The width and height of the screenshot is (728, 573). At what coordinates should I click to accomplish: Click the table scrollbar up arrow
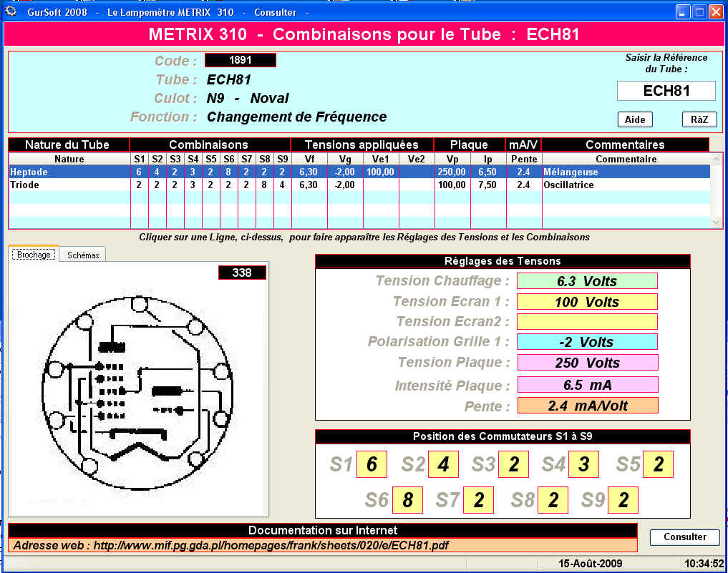click(716, 159)
